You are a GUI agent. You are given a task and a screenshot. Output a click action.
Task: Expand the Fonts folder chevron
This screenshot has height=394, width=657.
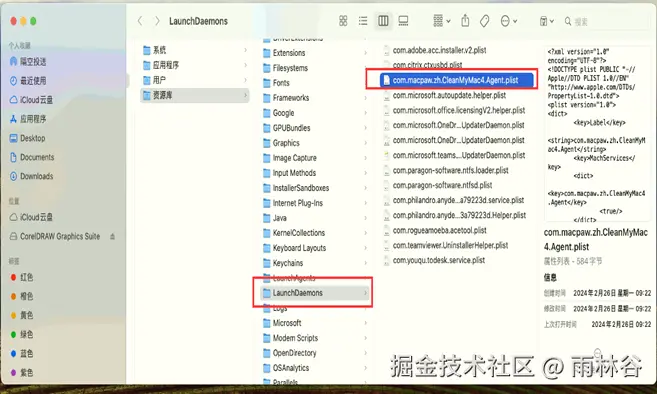365,83
